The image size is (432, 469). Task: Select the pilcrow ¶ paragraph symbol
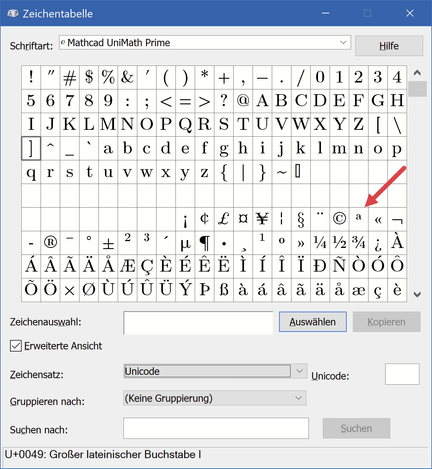tap(204, 243)
